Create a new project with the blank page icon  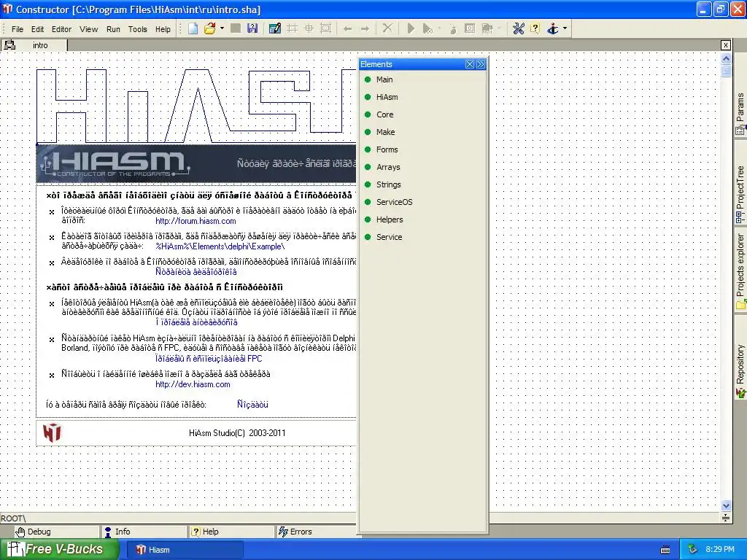pyautogui.click(x=193, y=28)
